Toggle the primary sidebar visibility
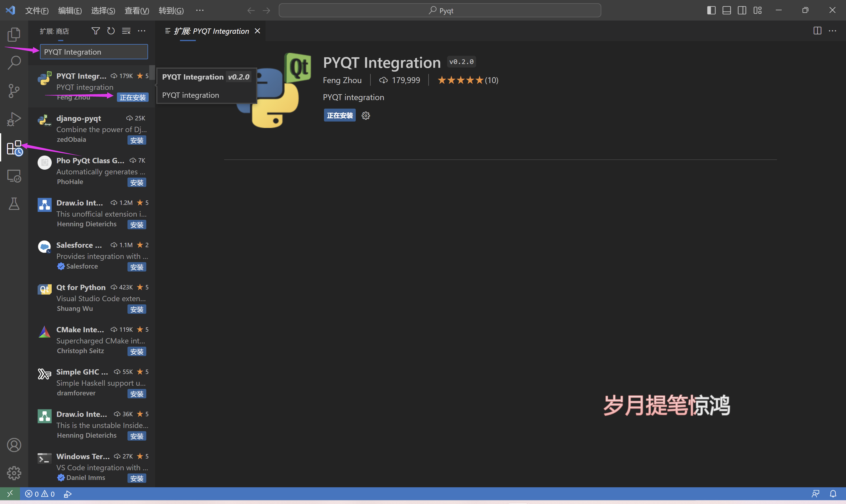 [x=711, y=10]
